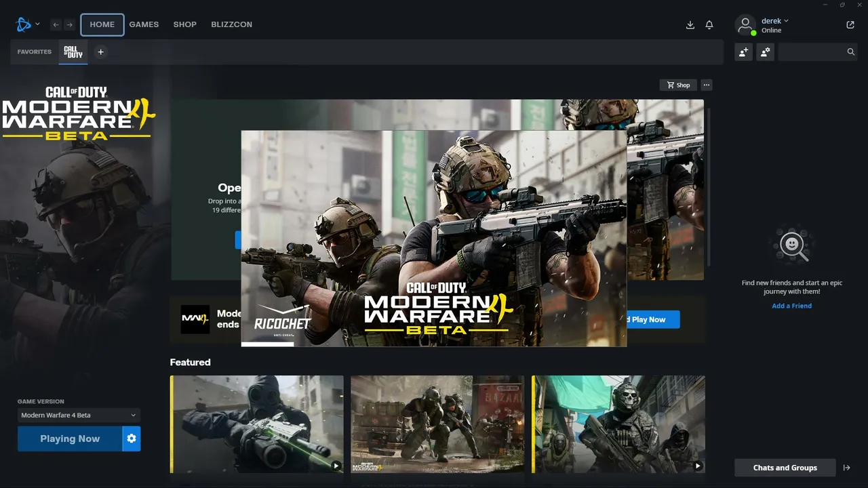The image size is (868, 488).
Task: Click the Playing Now button
Action: point(70,439)
